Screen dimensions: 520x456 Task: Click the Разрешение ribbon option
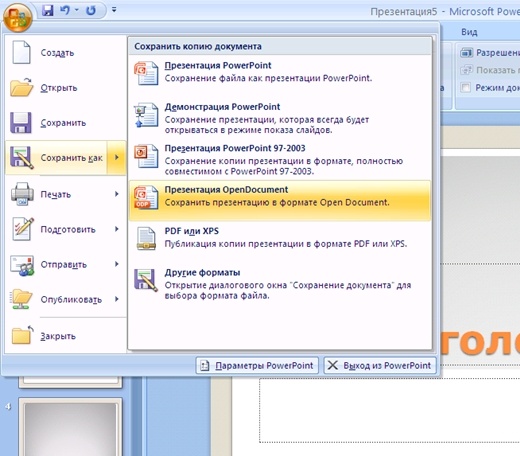click(x=490, y=53)
